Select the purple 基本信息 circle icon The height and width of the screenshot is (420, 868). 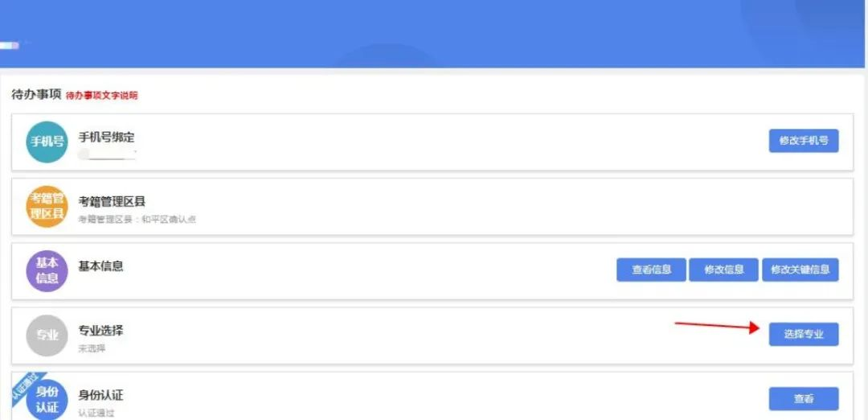click(x=47, y=271)
